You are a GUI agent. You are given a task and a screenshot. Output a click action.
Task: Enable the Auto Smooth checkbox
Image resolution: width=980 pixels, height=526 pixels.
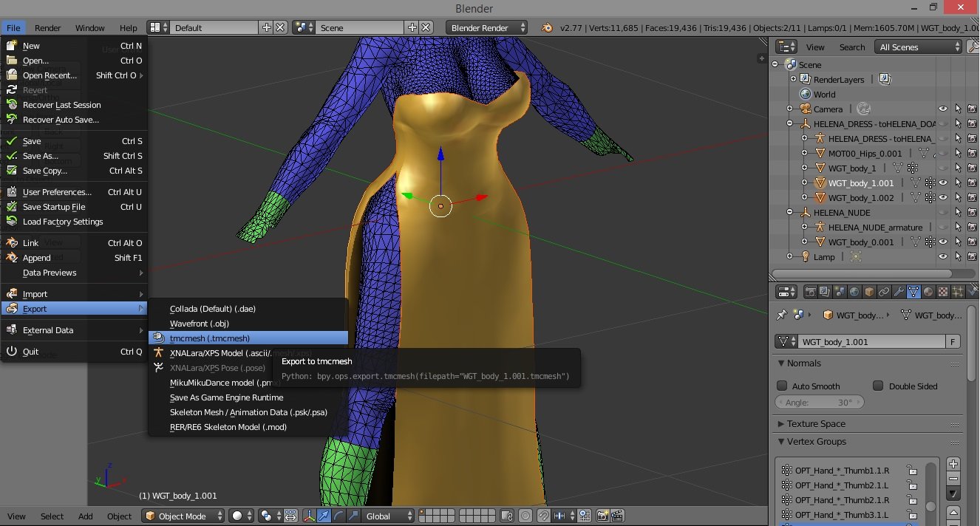[782, 386]
